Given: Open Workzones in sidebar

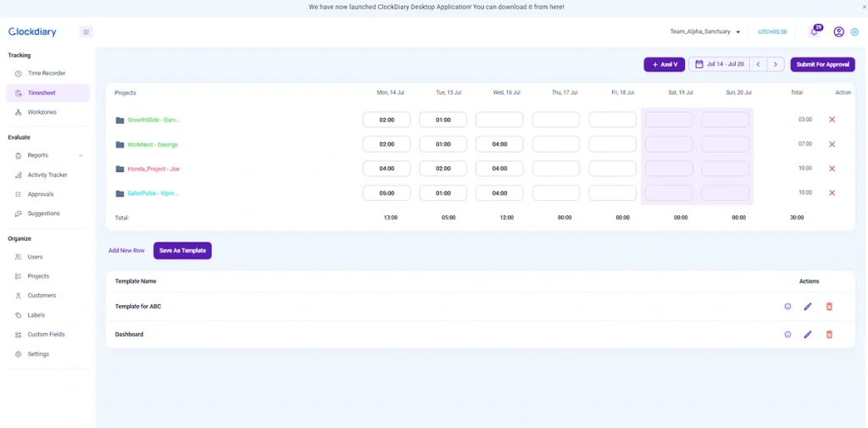Looking at the screenshot, I should (x=47, y=113).
